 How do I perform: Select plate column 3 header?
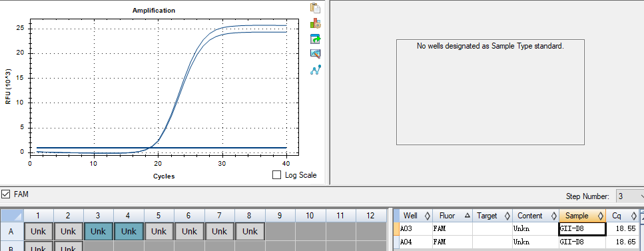(98, 216)
